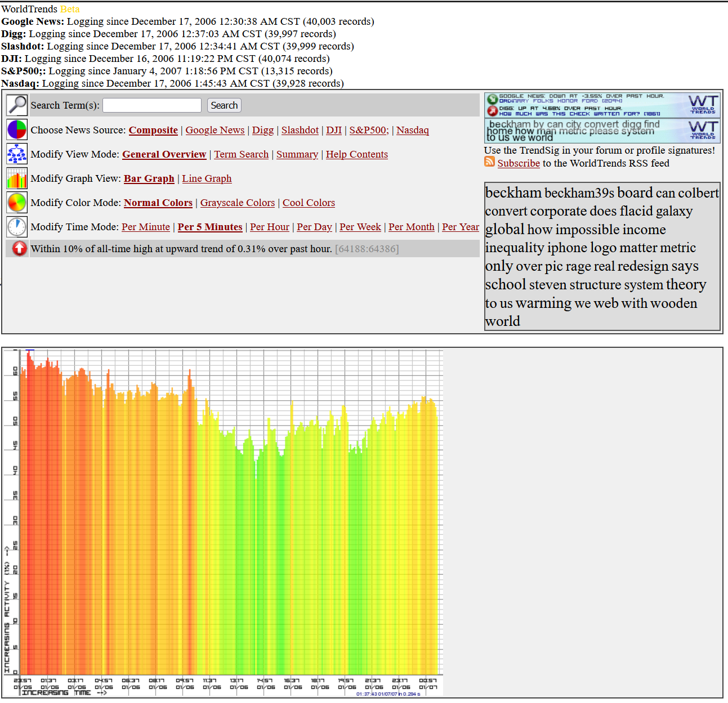Click the Subscribe RSS link
Screen dimensions: 728x703
519,163
